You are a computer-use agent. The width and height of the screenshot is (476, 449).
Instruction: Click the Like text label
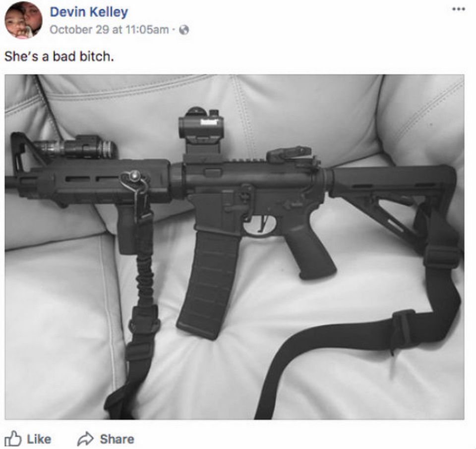(x=39, y=439)
